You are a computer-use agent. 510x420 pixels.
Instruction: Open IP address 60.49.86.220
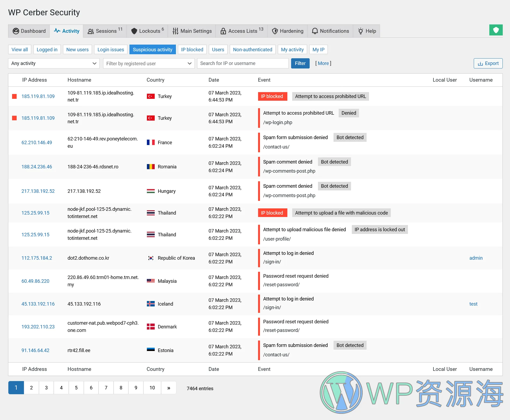pyautogui.click(x=35, y=281)
